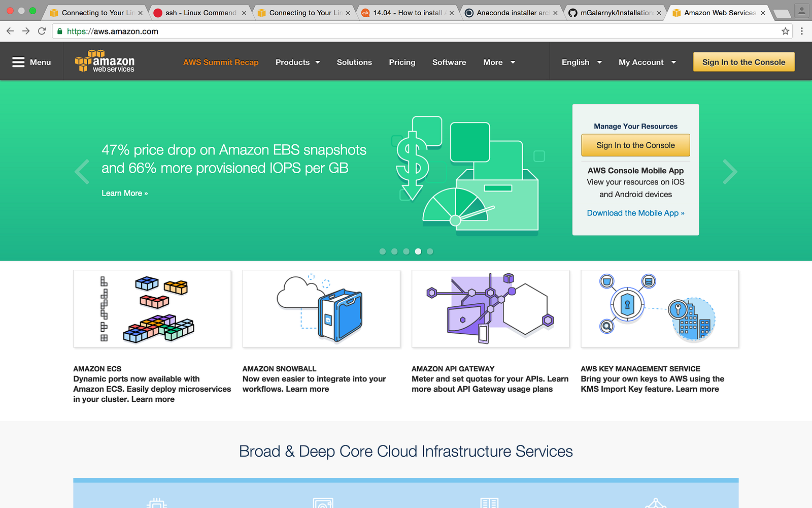
Task: Go to the Pricing page
Action: tap(402, 62)
